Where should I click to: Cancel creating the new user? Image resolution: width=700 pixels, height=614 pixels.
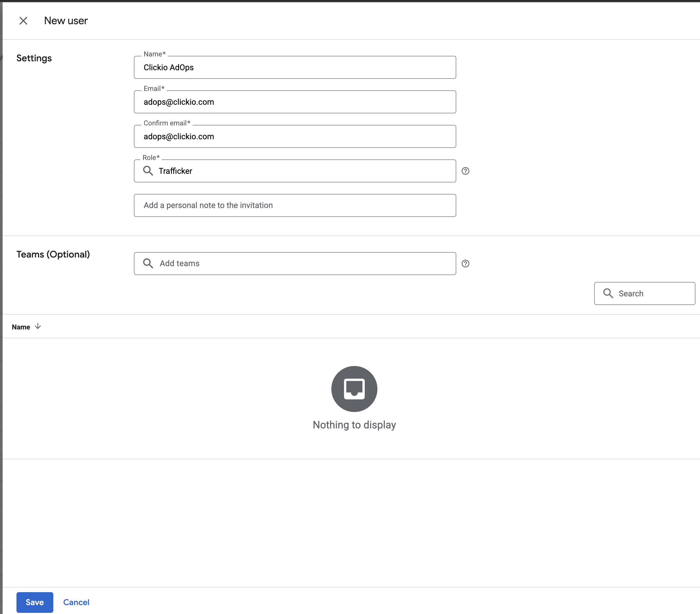[76, 602]
